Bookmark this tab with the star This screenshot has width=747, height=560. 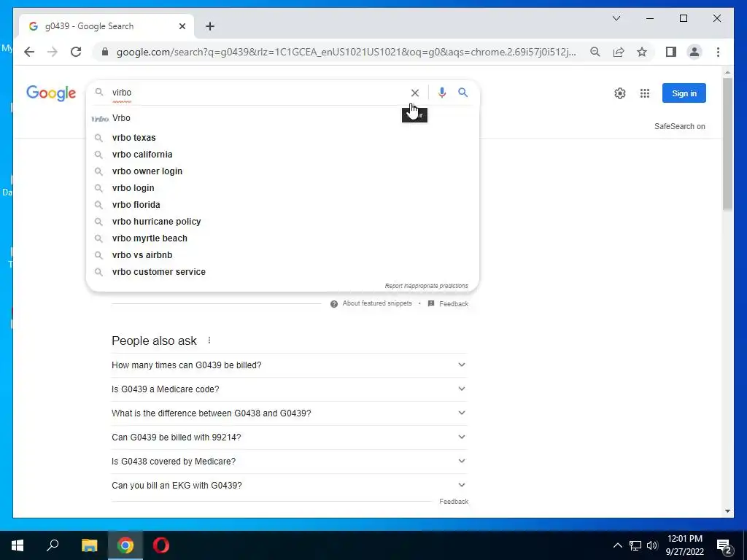point(642,52)
